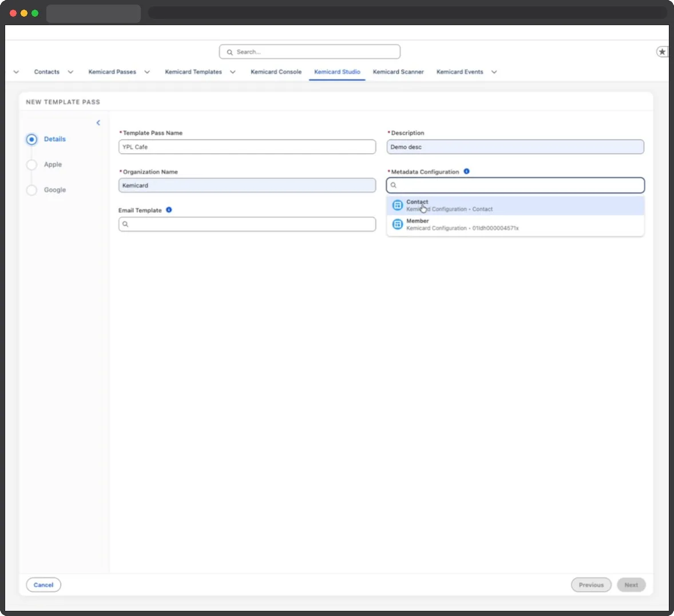Click the Apple step label

[x=53, y=165]
